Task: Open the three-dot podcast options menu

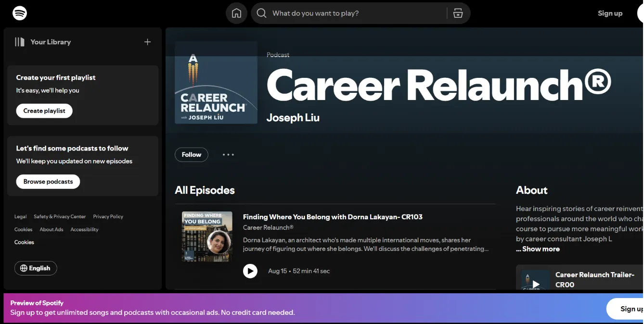Action: pyautogui.click(x=228, y=155)
